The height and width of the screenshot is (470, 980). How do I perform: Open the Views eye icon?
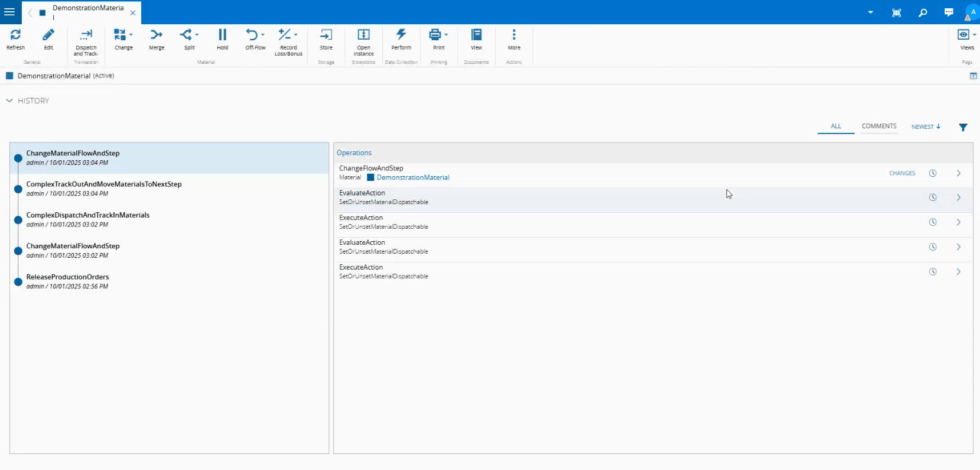(963, 35)
